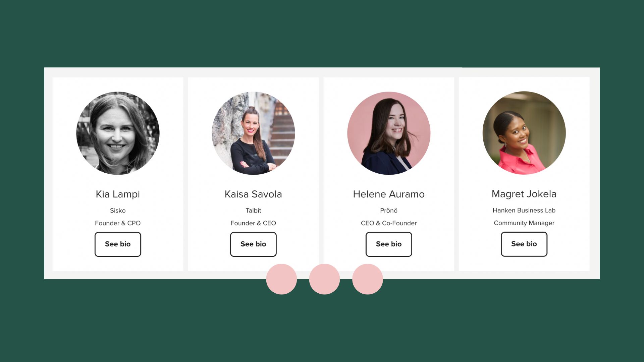This screenshot has height=362, width=644.
Task: Click the Prönö company label
Action: tap(389, 210)
